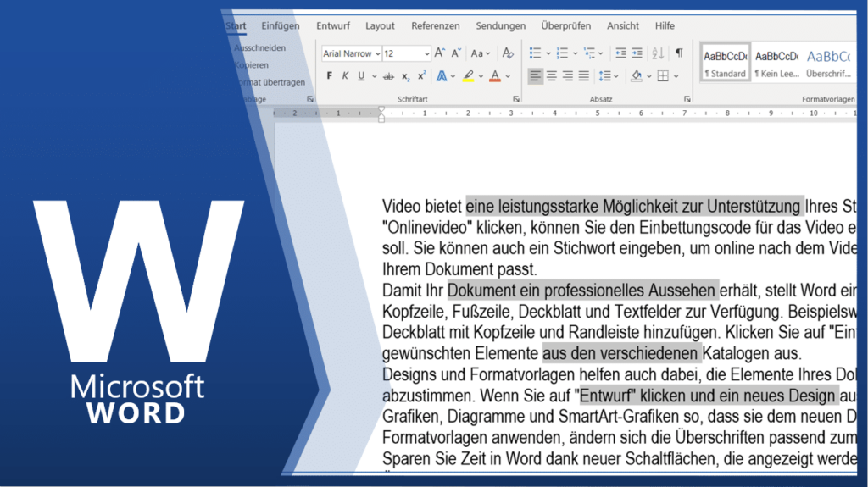The height and width of the screenshot is (487, 868).
Task: Show paragraph marks with the pilcrow icon
Action: point(679,53)
